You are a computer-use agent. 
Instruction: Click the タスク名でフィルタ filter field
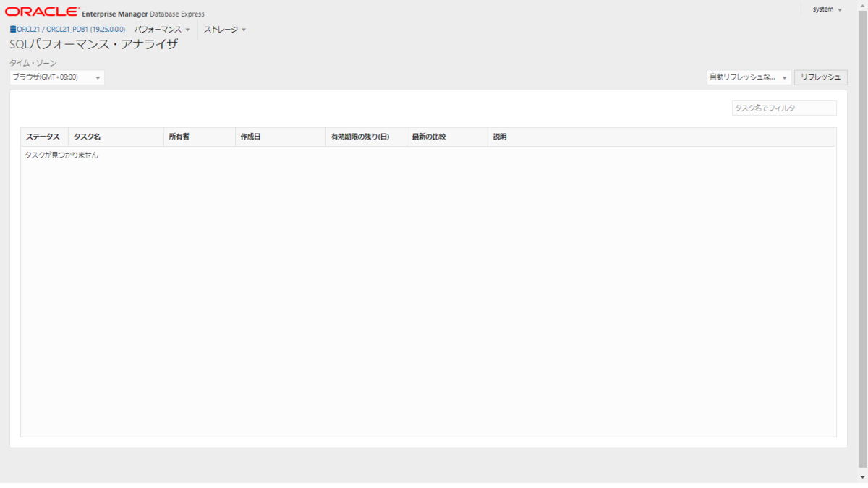[x=784, y=107]
